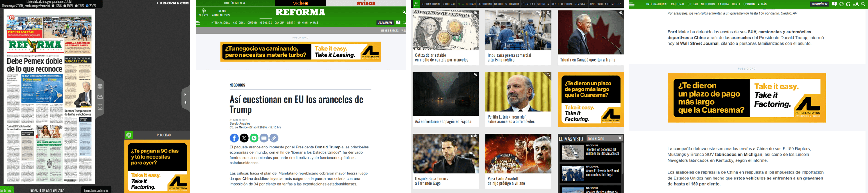This screenshot has height=193, width=868.
Task: Open 'Despide Boca Juniors a Fernando Gago'
Action: tap(431, 181)
